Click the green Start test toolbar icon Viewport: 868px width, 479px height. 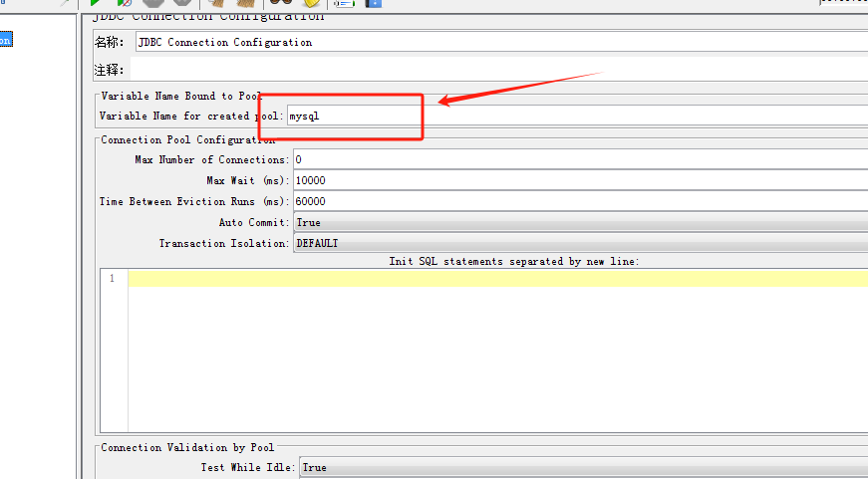pos(96,3)
